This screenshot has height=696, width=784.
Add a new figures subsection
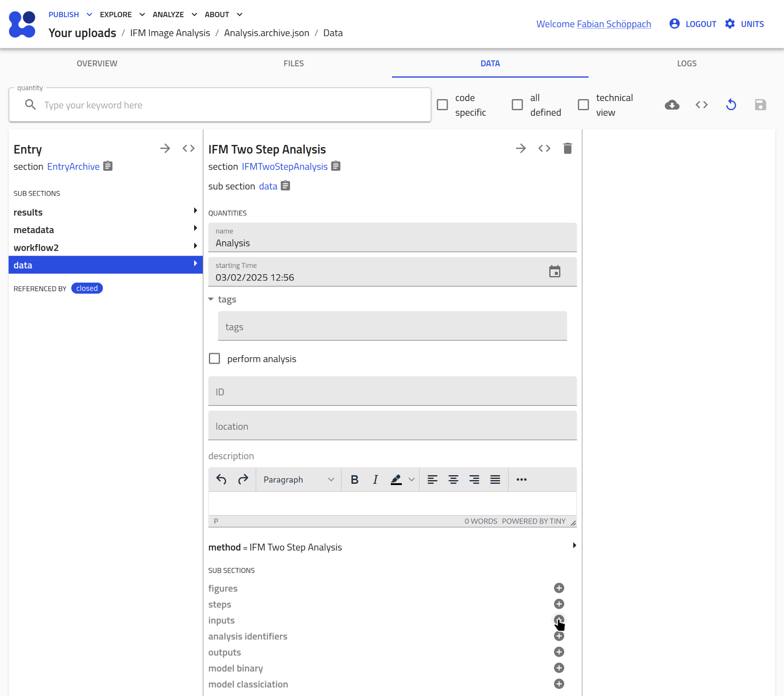click(559, 588)
